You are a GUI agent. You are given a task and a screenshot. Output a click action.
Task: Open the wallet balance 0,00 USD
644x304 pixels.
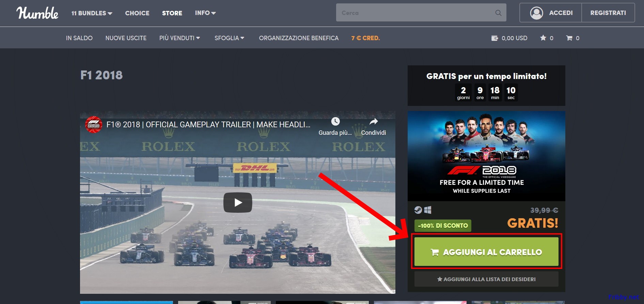[509, 38]
